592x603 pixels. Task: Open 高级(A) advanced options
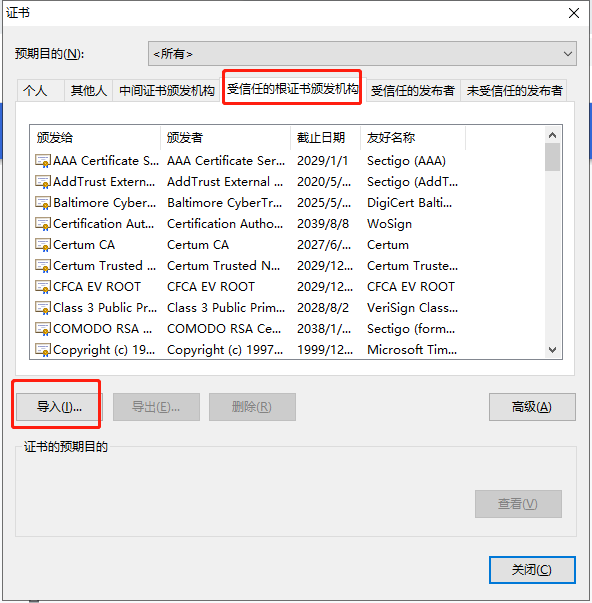pos(532,406)
